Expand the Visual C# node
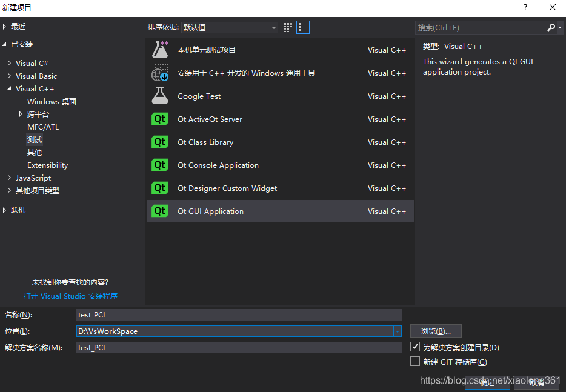The height and width of the screenshot is (392, 566). [9, 63]
